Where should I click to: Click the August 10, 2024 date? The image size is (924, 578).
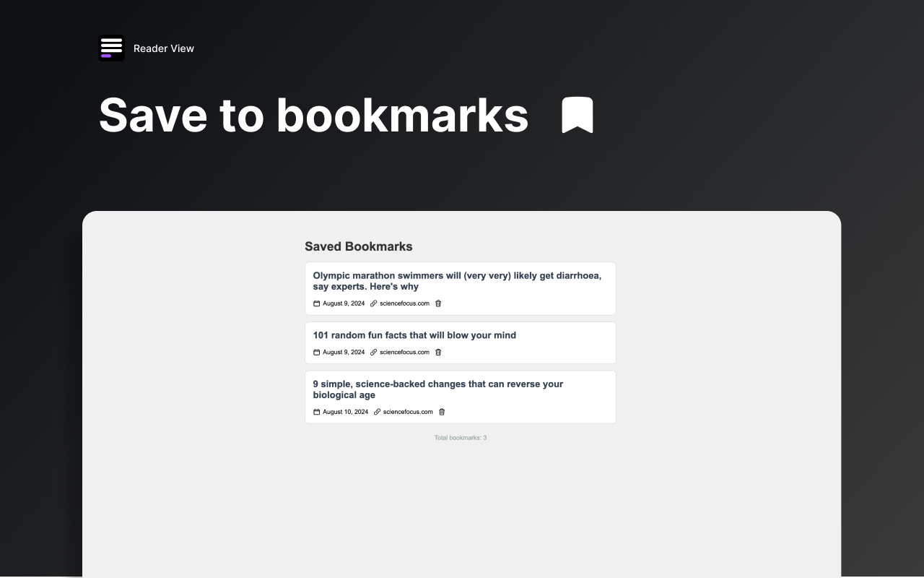point(345,412)
